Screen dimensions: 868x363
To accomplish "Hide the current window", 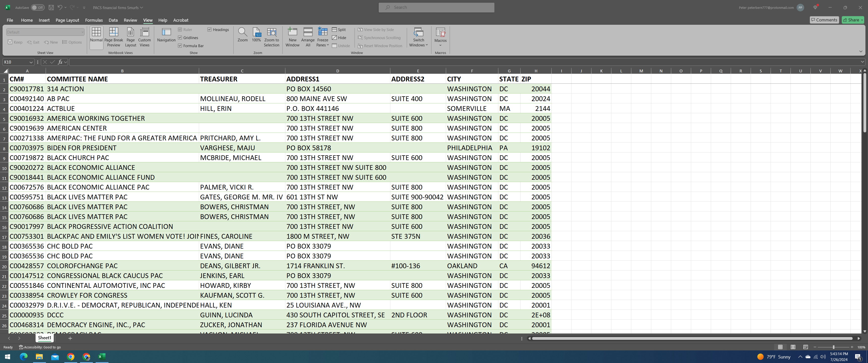I will pos(339,38).
